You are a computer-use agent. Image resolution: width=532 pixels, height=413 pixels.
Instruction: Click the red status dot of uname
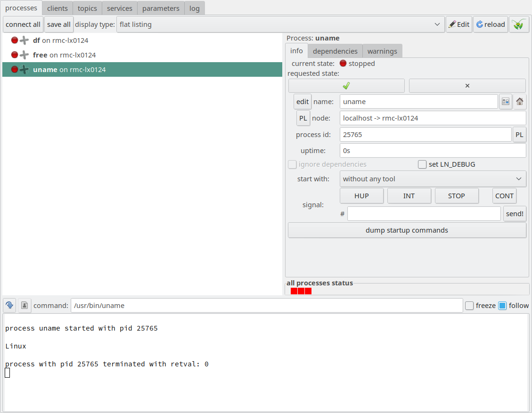(15, 69)
